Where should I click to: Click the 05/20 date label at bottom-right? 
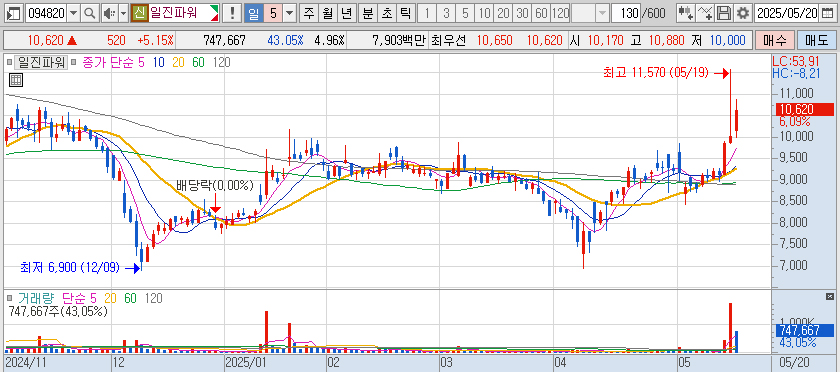(x=794, y=362)
